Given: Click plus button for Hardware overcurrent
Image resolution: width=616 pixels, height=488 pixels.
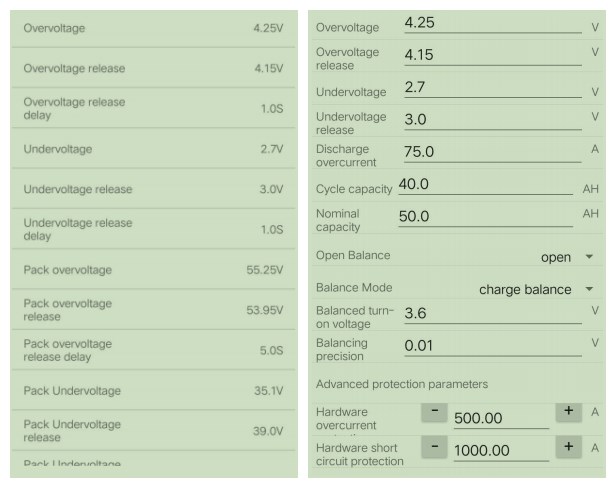Looking at the screenshot, I should click(568, 412).
